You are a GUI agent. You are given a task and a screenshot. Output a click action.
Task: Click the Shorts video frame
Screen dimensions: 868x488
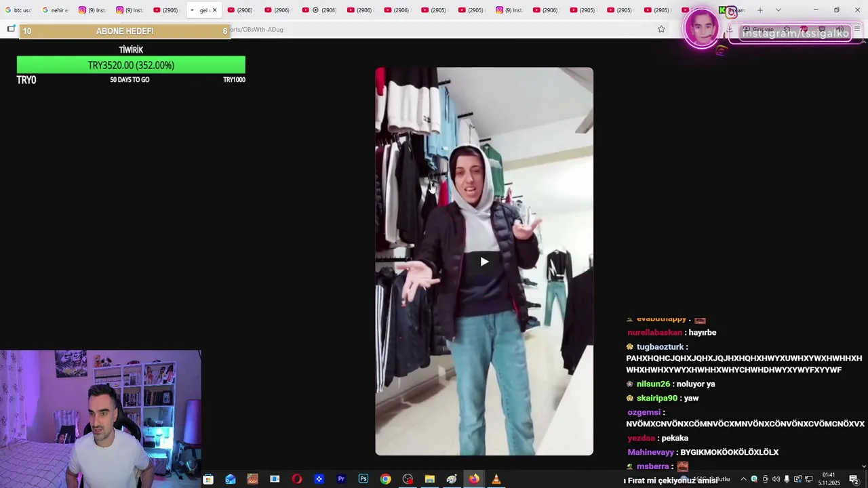click(484, 261)
